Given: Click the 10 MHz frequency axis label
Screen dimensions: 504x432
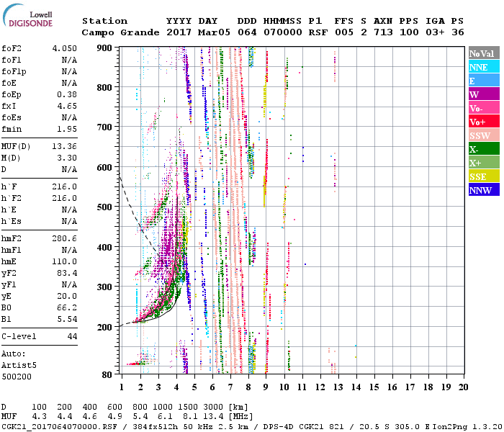Looking at the screenshot, I should tap(284, 387).
